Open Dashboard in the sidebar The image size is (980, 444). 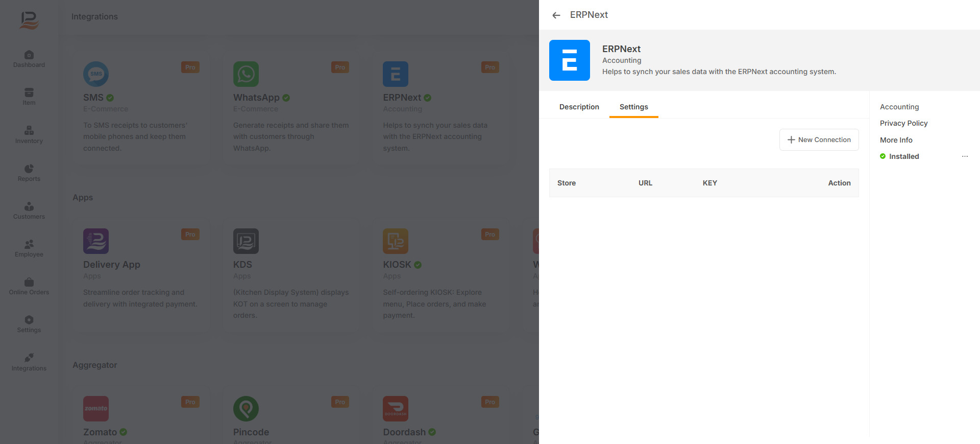pos(29,59)
